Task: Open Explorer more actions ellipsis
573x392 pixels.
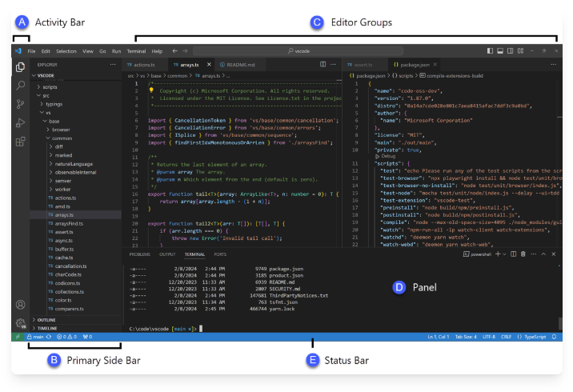Action: coord(113,65)
